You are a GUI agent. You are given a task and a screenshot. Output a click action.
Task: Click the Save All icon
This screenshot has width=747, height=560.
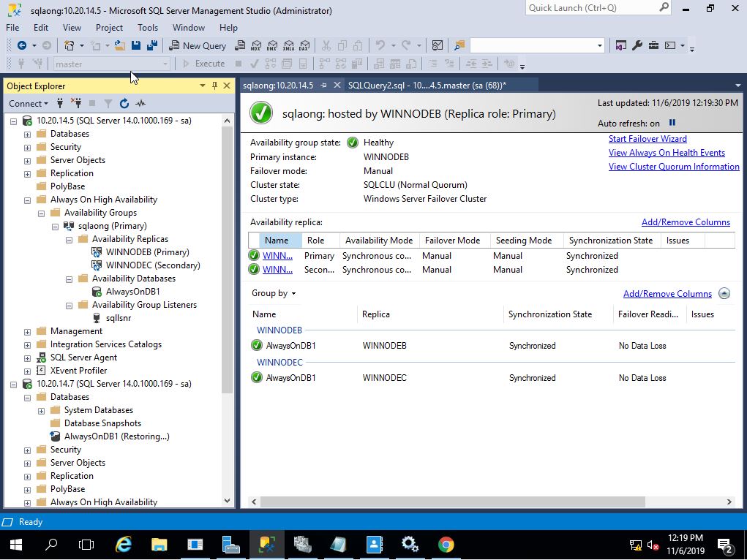point(152,45)
